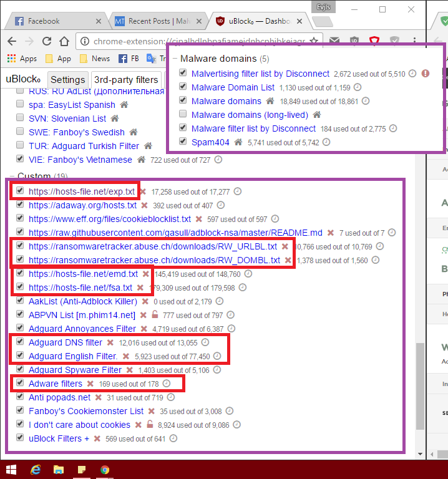Screen dimensions: 448x479
Task: Uncheck Malvertising filter list by Disconnect
Action: click(183, 73)
